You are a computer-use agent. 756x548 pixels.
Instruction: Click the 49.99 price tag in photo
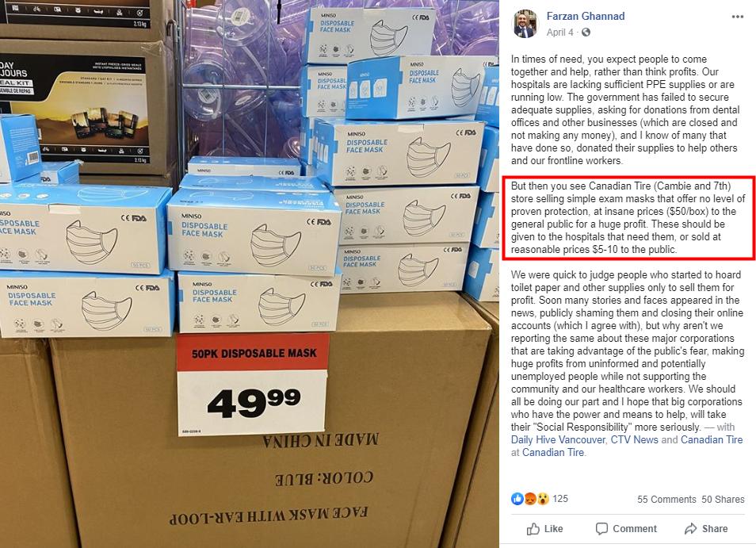tap(252, 384)
